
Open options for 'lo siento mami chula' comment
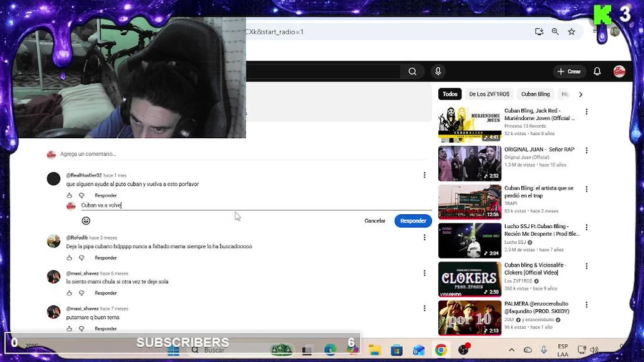tap(424, 273)
